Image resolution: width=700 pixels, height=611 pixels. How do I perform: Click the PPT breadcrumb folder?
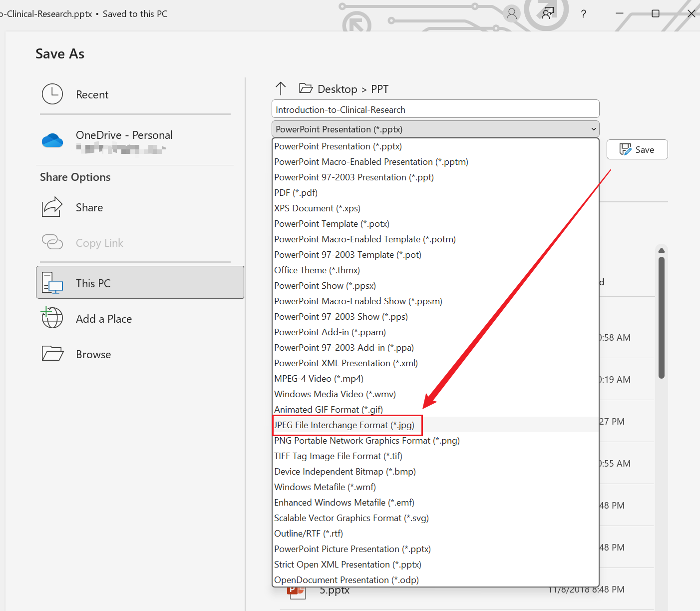coord(379,89)
